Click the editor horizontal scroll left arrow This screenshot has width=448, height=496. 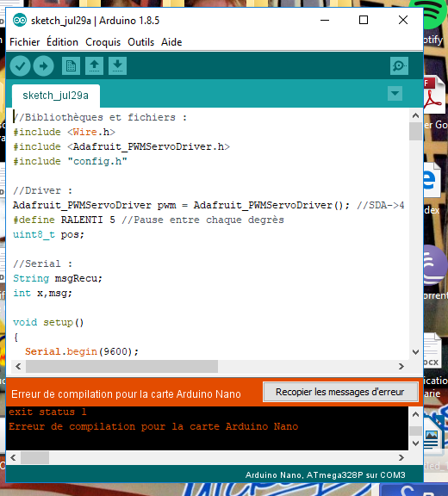click(18, 366)
